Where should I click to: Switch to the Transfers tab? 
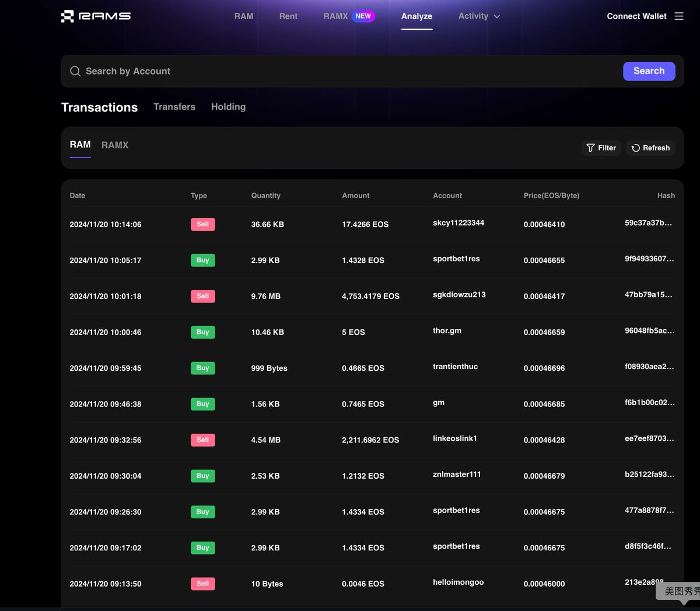(x=174, y=107)
